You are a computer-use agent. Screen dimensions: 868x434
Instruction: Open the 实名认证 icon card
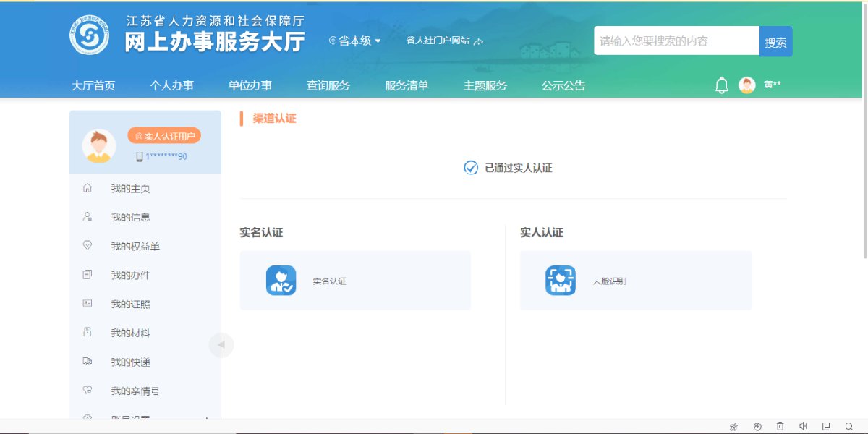pyautogui.click(x=281, y=281)
